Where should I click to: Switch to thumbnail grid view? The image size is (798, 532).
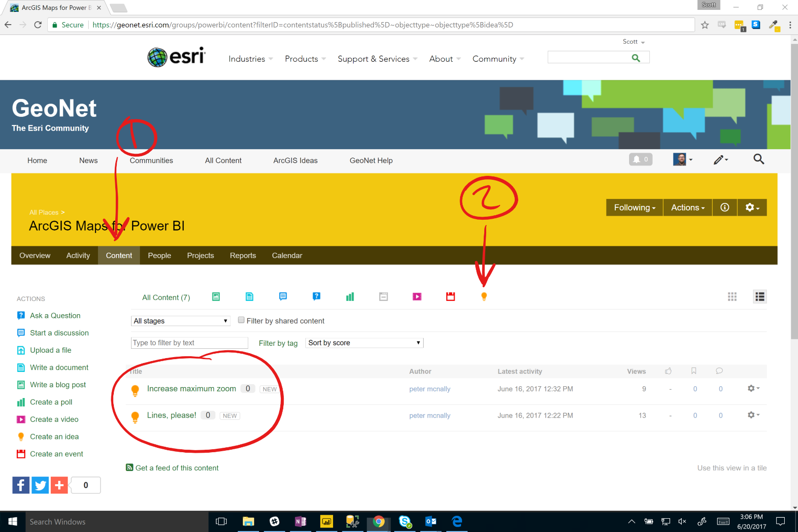(732, 297)
